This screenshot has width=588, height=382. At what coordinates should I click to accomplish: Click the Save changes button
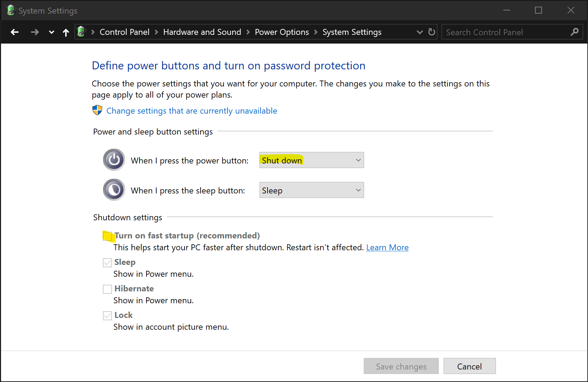[x=401, y=366]
